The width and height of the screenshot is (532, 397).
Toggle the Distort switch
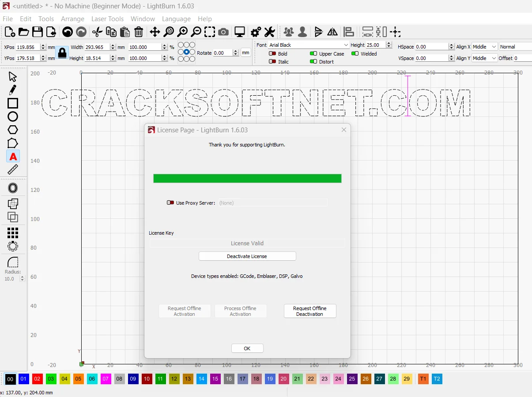(x=313, y=62)
